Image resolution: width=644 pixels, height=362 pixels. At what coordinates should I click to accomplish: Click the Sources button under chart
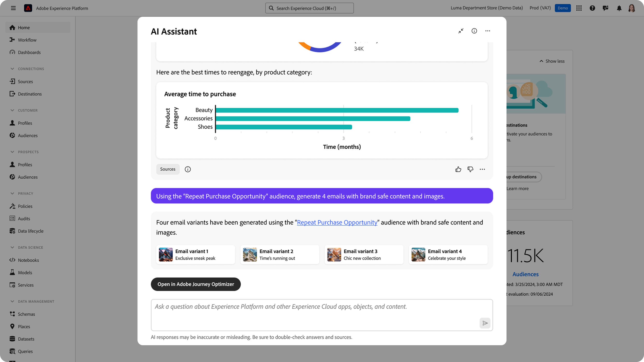point(168,169)
